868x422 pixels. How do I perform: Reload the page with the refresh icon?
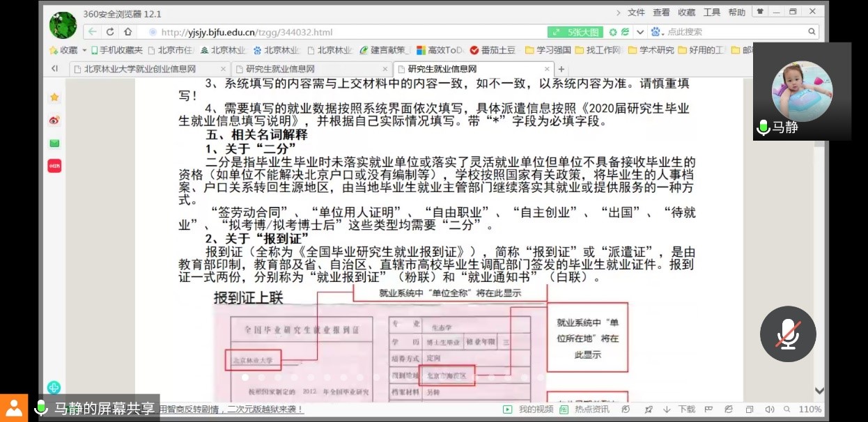click(110, 32)
